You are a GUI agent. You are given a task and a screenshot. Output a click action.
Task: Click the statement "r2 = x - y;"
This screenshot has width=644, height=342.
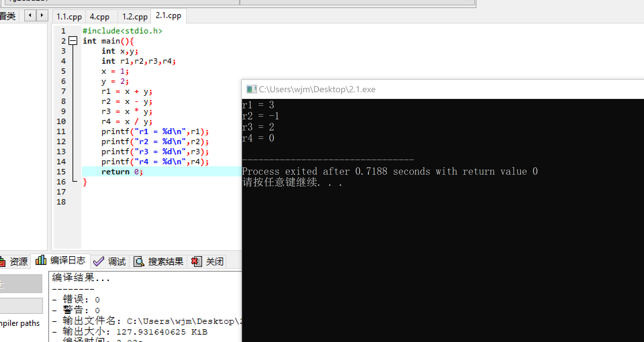(127, 101)
